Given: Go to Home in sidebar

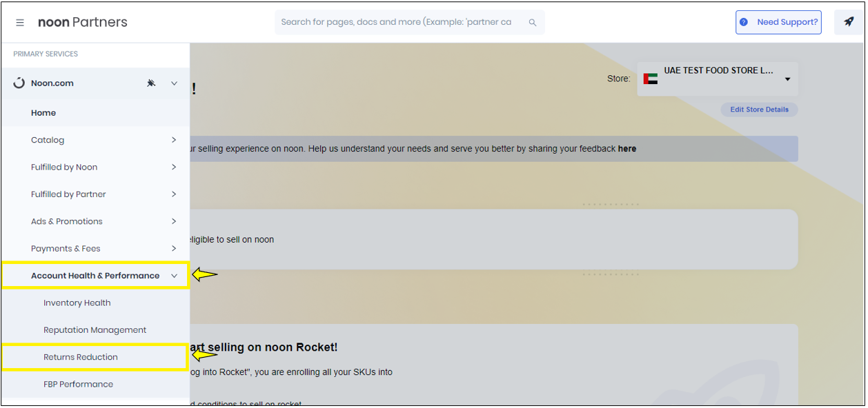Looking at the screenshot, I should point(95,113).
